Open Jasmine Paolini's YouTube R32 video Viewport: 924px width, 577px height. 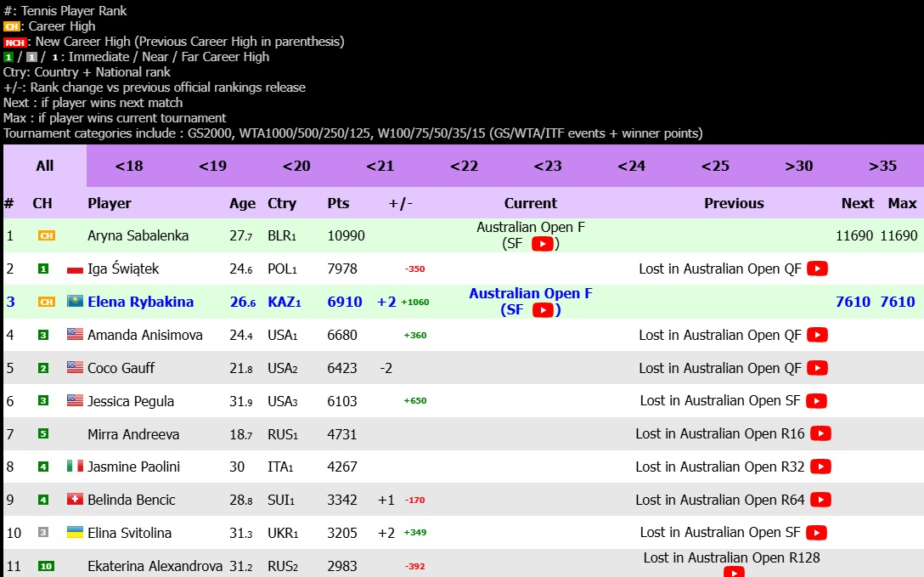820,467
